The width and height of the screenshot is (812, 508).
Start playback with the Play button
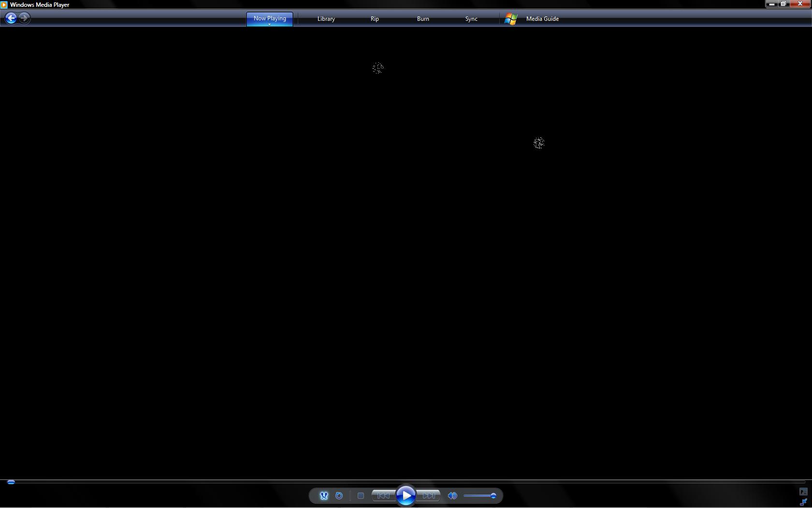point(406,495)
